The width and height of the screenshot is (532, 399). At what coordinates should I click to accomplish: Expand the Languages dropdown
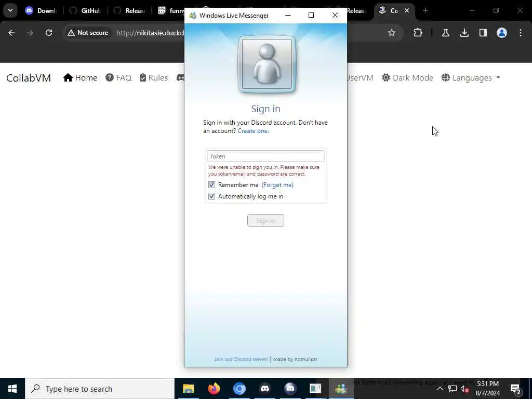(x=471, y=78)
